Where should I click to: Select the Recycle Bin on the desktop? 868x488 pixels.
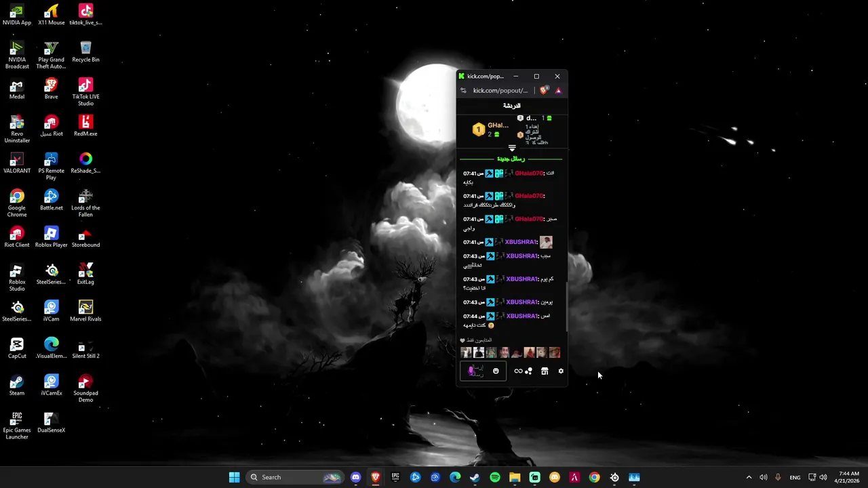(x=85, y=52)
